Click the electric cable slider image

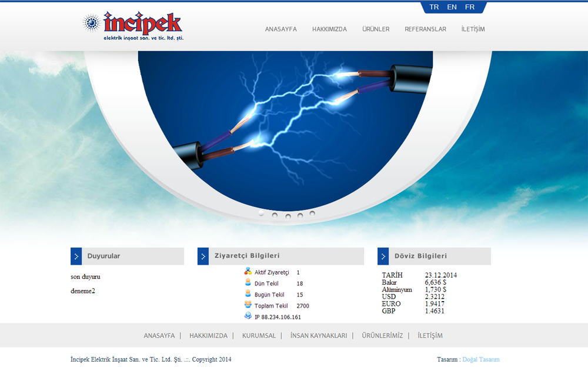[x=286, y=129]
